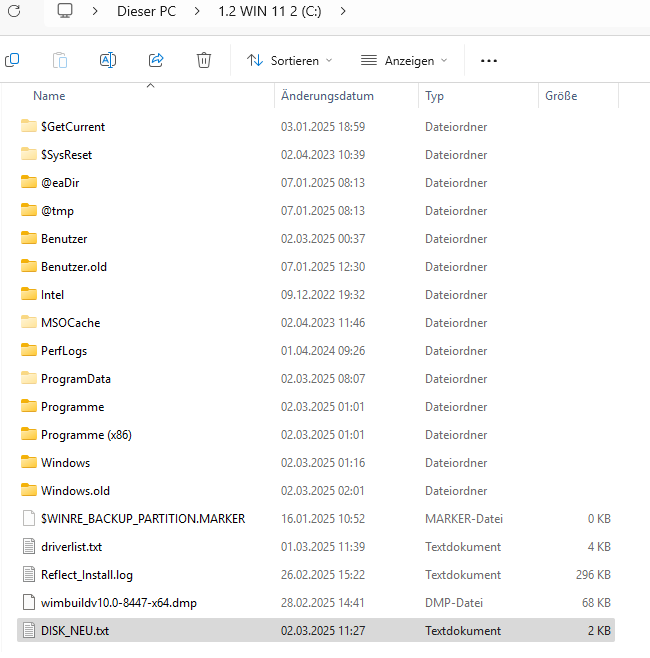Select the Programme (x86) folder icon
Screen dimensions: 650x658
pos(29,434)
